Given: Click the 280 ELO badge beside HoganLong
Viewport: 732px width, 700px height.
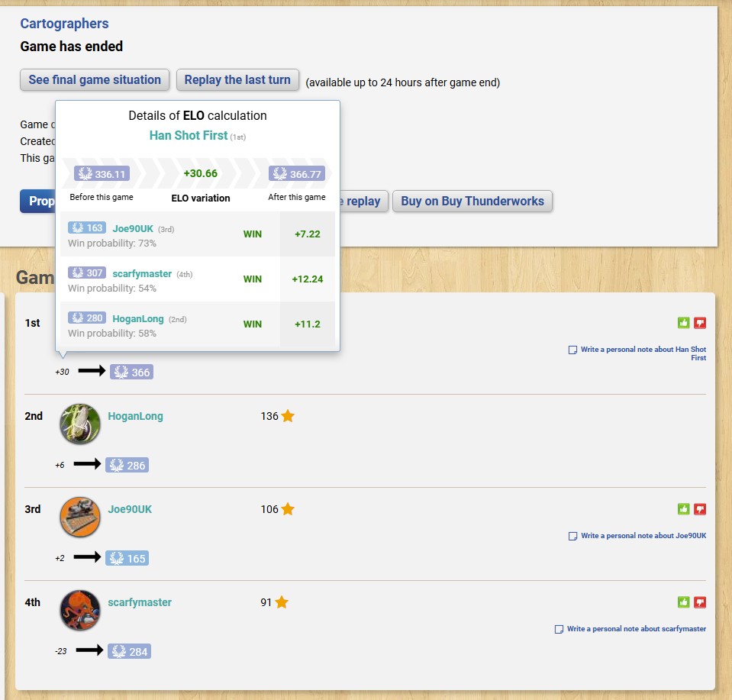Looking at the screenshot, I should [x=87, y=318].
